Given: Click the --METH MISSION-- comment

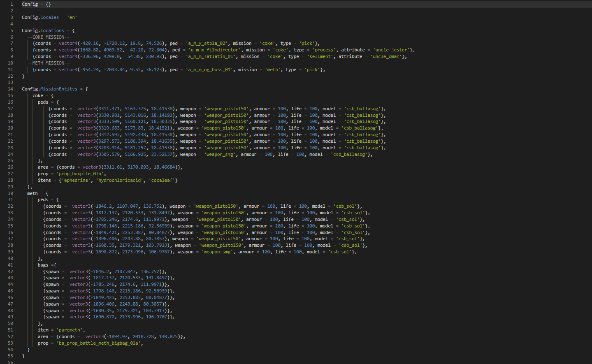Looking at the screenshot, I should pos(48,63).
